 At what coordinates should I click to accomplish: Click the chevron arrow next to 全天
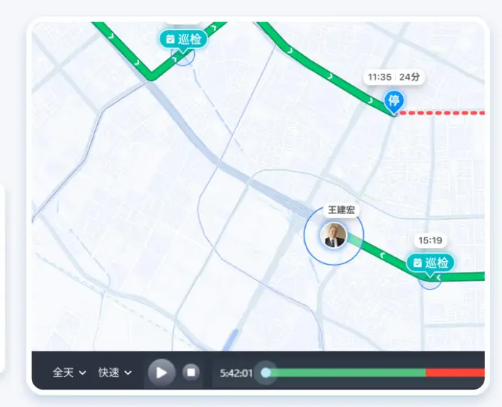[x=82, y=373]
